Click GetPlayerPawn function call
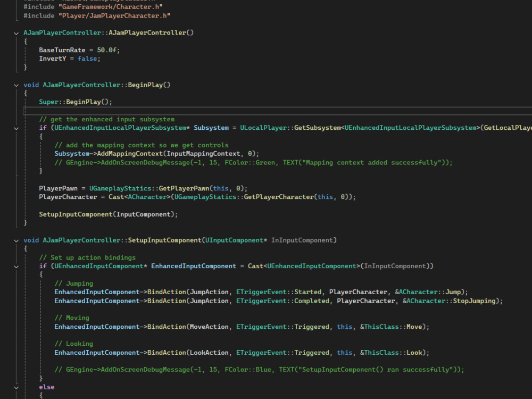This screenshot has width=532, height=399. (x=184, y=188)
